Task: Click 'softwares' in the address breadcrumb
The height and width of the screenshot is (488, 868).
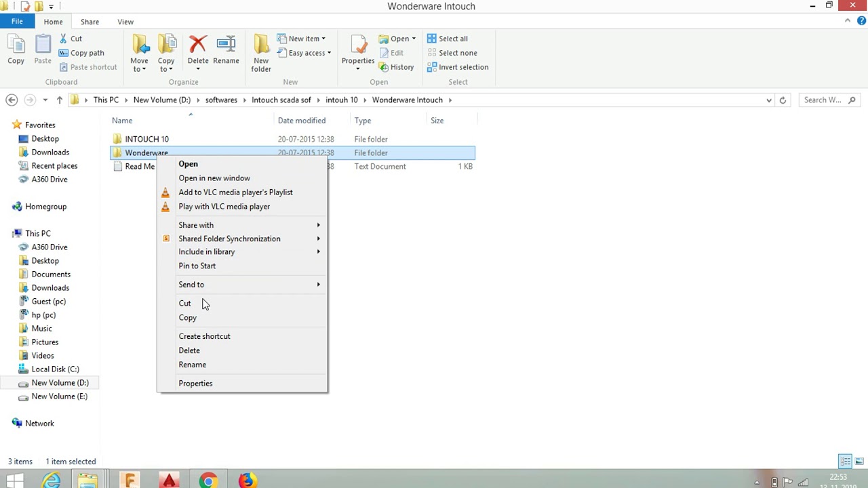Action: [x=221, y=100]
